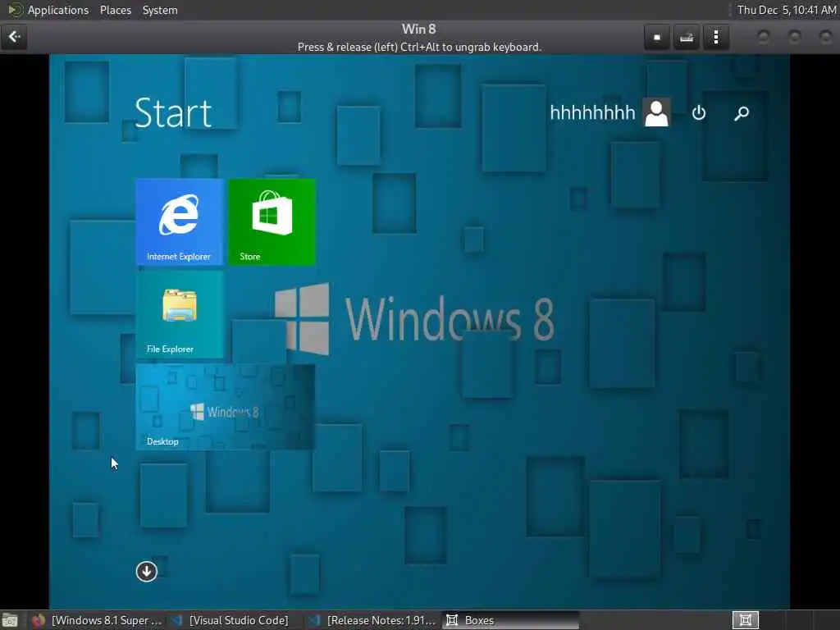
Task: Click the hhhhhhhh user name
Action: (x=592, y=112)
